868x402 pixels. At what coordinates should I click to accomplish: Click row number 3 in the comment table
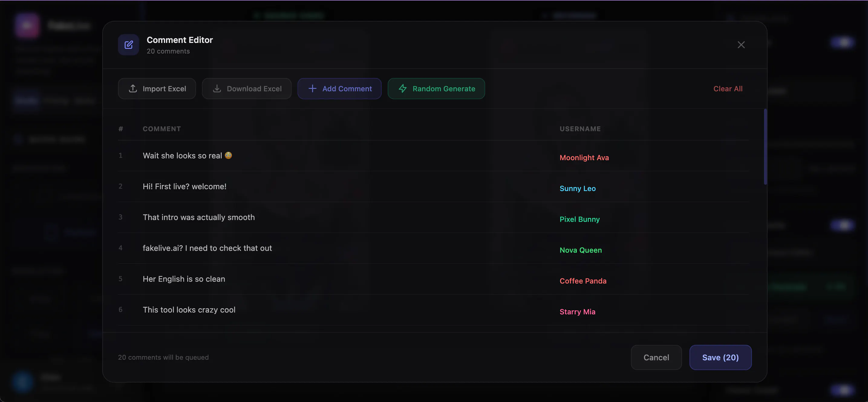coord(120,217)
